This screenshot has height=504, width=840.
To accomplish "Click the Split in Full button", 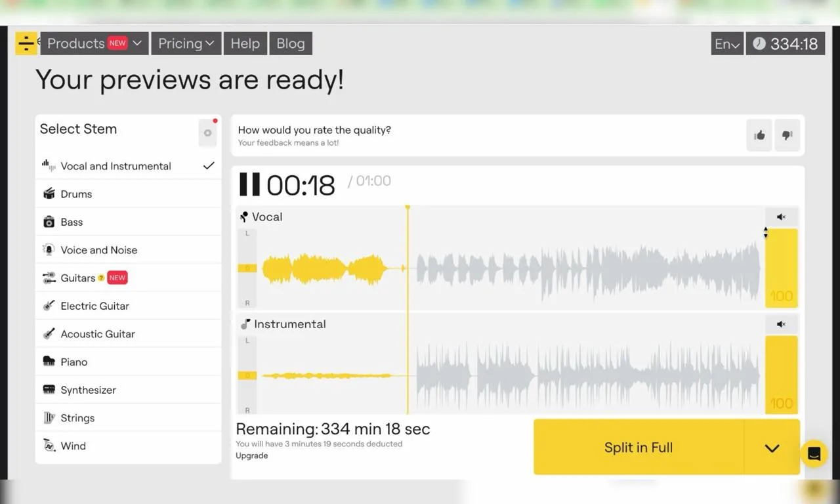I will point(639,448).
